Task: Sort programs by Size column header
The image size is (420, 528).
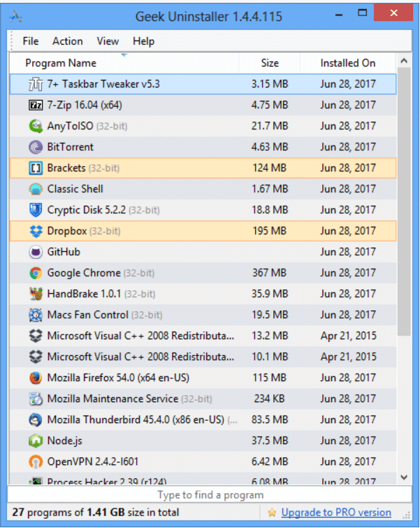Action: pos(270,63)
